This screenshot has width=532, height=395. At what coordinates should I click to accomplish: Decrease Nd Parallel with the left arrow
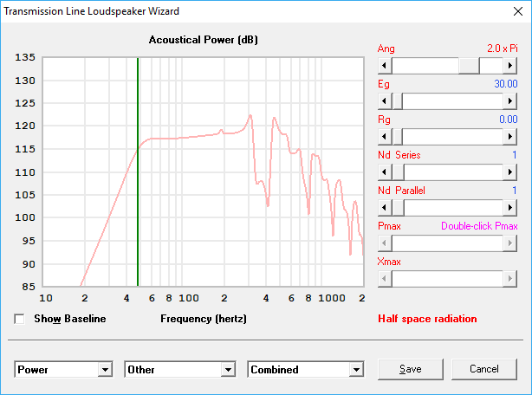click(385, 208)
